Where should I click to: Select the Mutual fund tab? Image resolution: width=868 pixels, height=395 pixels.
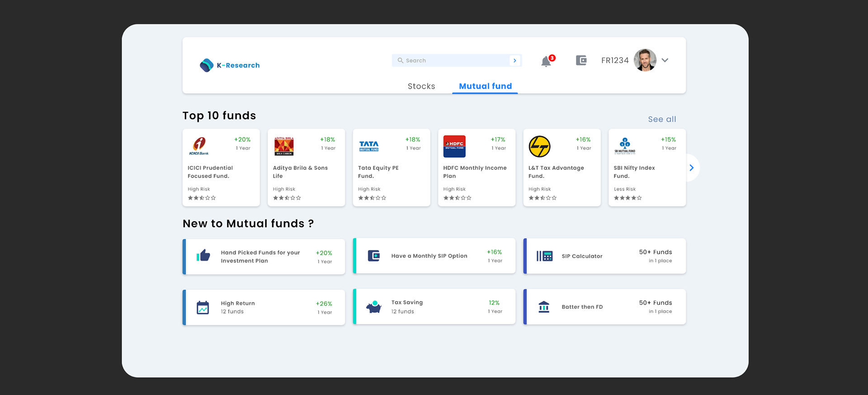tap(485, 86)
